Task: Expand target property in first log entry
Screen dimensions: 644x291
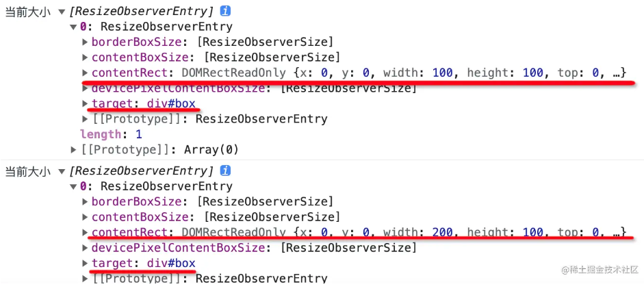Action: click(x=85, y=104)
